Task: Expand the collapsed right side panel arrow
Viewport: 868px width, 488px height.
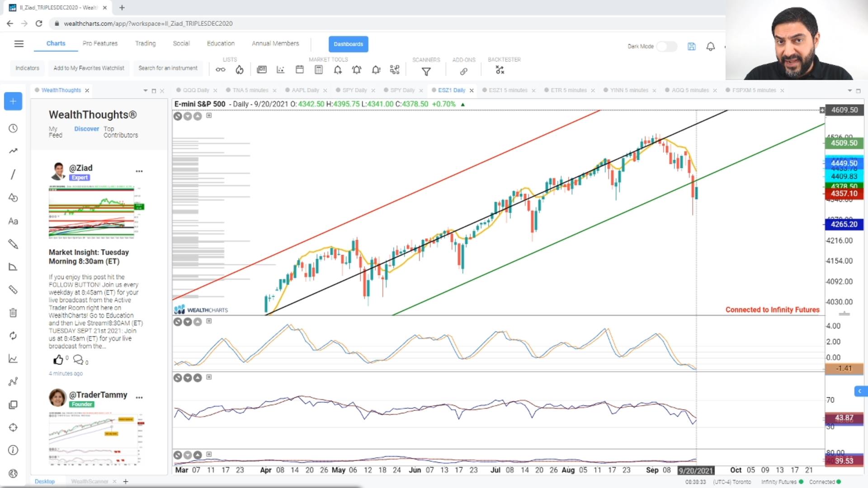Action: (860, 391)
